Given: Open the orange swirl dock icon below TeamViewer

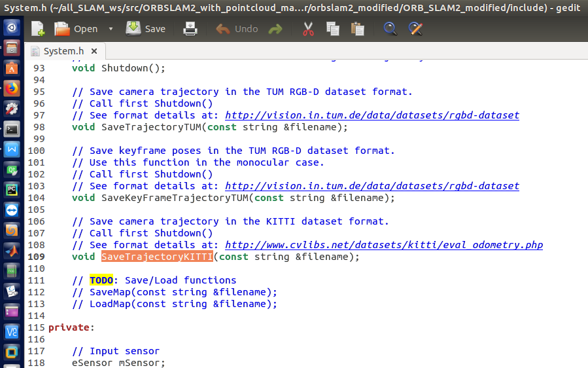Looking at the screenshot, I should [x=12, y=230].
